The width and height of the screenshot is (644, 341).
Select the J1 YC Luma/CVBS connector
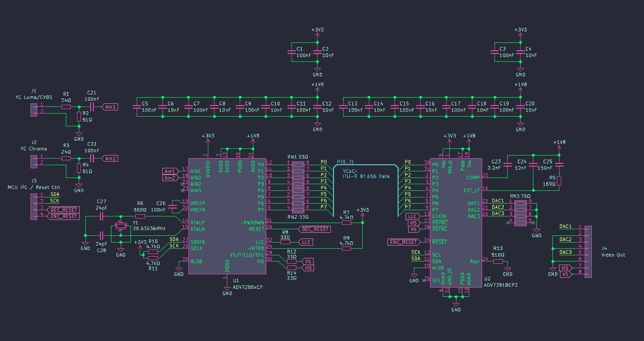[34, 109]
